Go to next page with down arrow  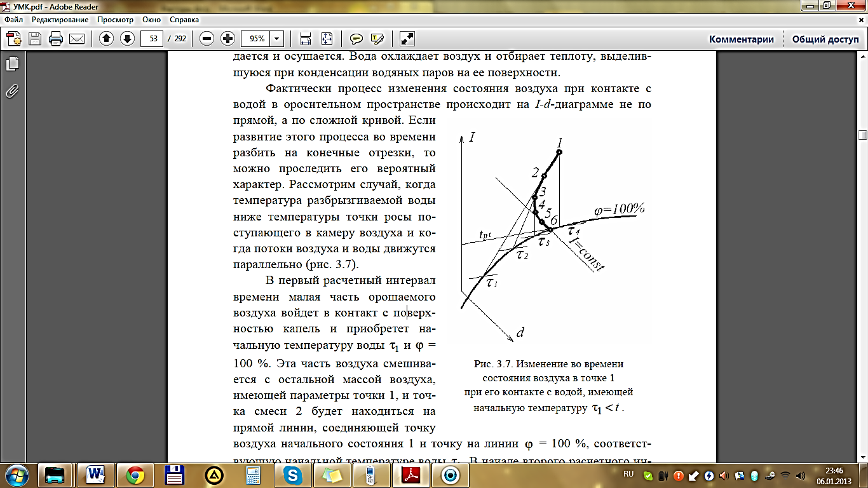tap(127, 39)
